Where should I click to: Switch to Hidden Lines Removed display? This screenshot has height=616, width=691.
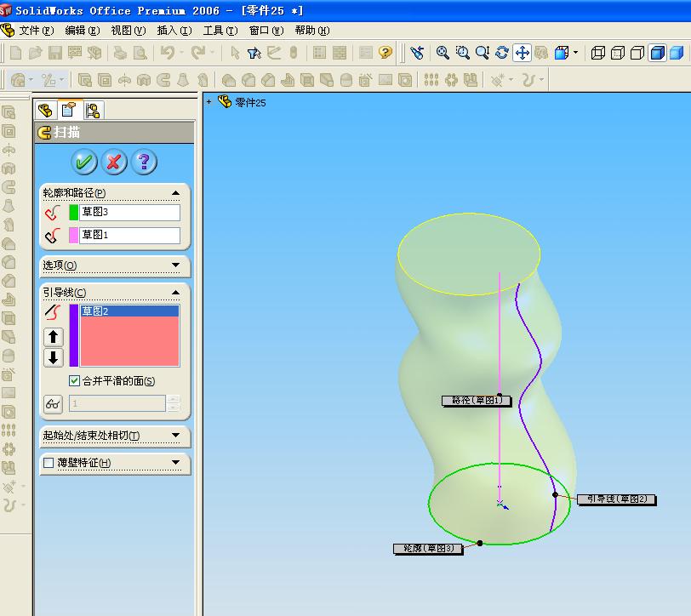(637, 53)
